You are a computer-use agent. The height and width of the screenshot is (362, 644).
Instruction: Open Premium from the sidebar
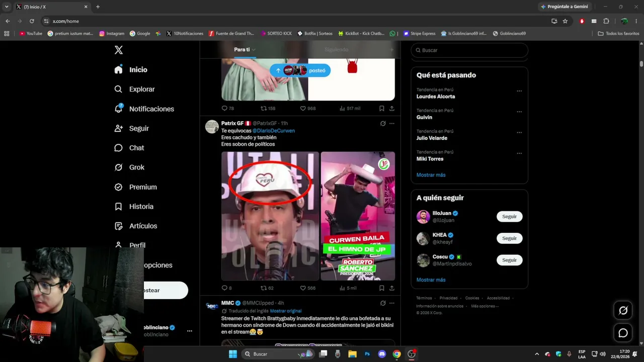(x=135, y=187)
